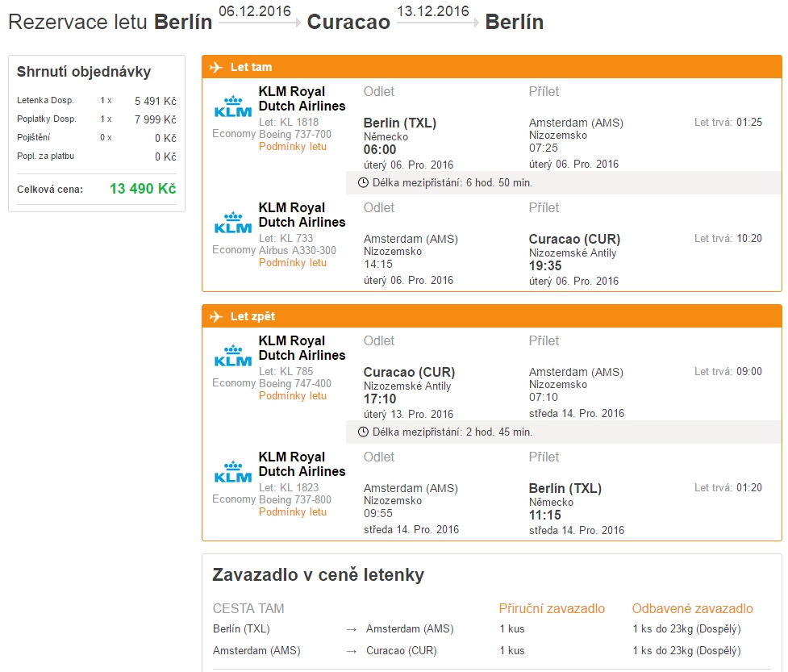Click the Zavazadlo v ceně letenky heading

[318, 575]
